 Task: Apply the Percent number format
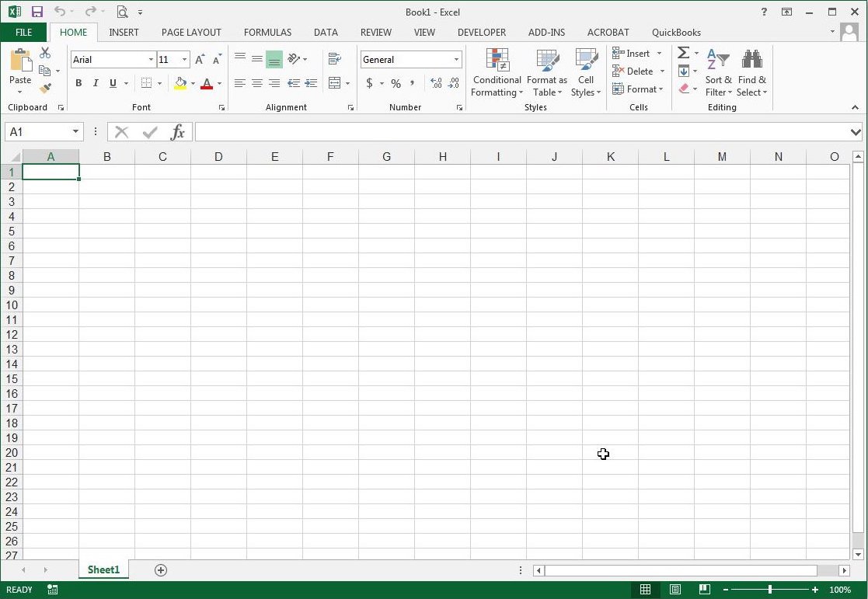pyautogui.click(x=396, y=83)
